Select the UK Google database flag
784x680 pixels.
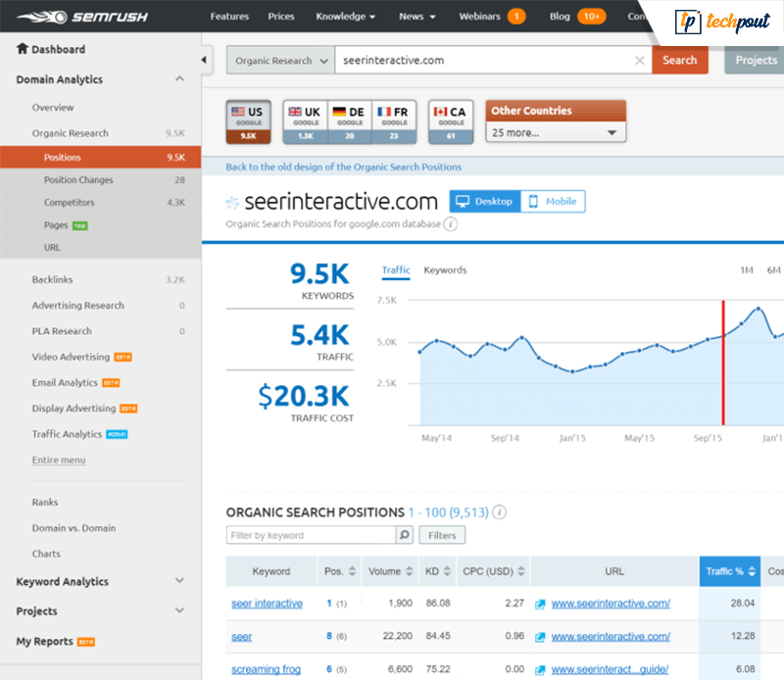(x=306, y=122)
